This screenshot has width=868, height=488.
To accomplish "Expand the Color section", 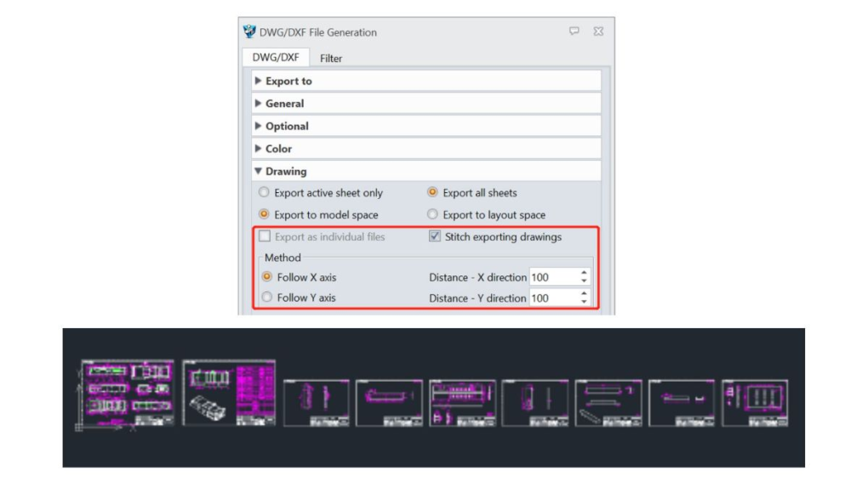I will pyautogui.click(x=426, y=149).
